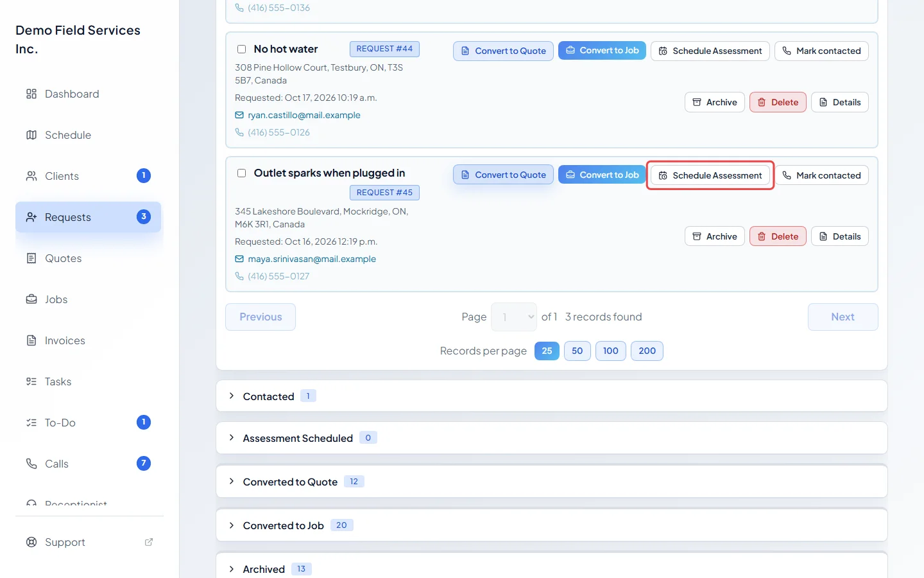Click the Next page button

click(843, 317)
